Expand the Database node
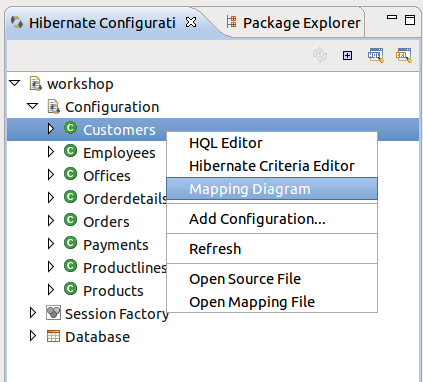 click(33, 336)
